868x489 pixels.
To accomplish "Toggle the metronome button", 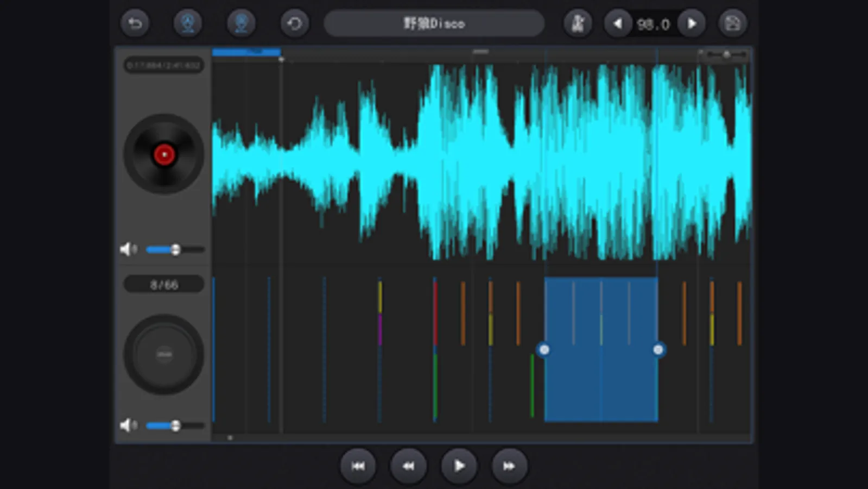I will click(x=578, y=23).
